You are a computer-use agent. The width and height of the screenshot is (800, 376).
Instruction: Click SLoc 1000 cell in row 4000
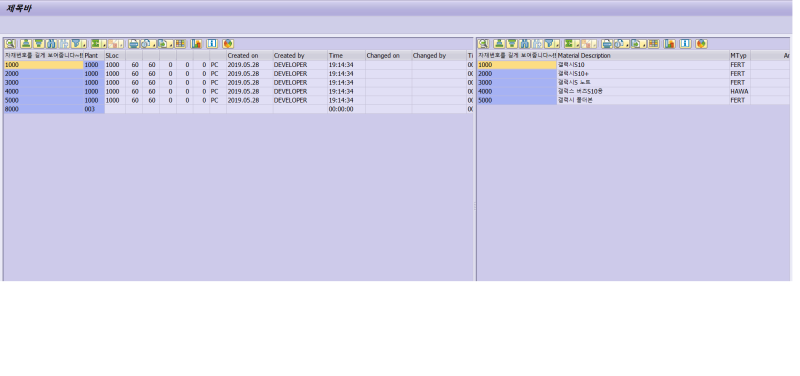(x=115, y=92)
